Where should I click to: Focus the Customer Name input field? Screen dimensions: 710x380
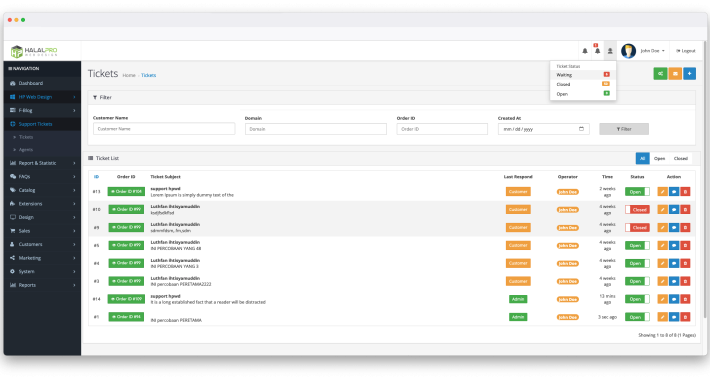click(x=164, y=129)
